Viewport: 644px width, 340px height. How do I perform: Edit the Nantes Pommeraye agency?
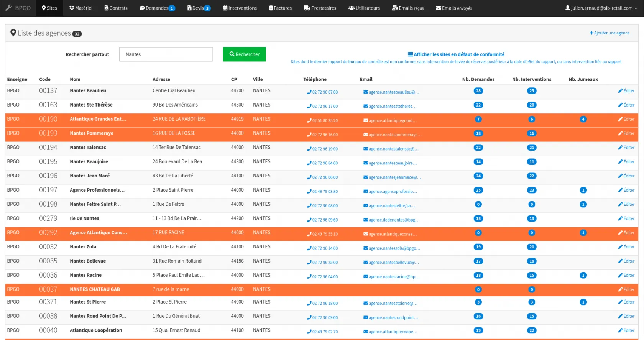(x=626, y=133)
